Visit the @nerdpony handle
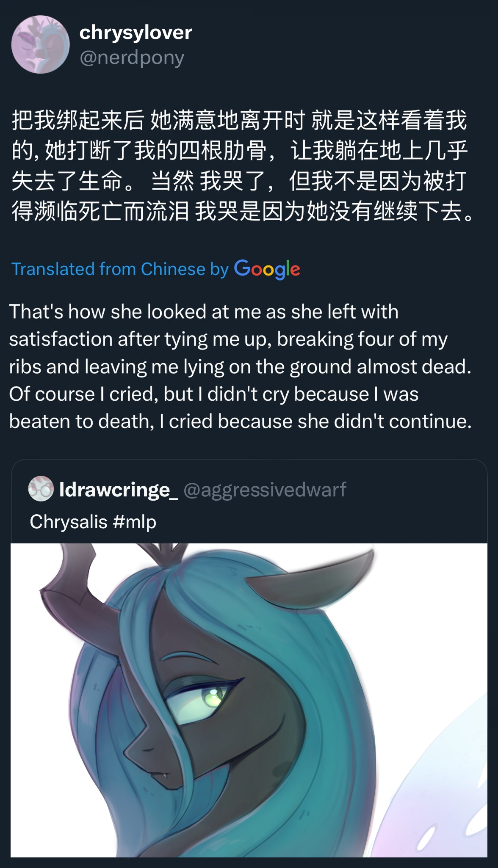Screen dimensions: 498x868 (x=132, y=58)
